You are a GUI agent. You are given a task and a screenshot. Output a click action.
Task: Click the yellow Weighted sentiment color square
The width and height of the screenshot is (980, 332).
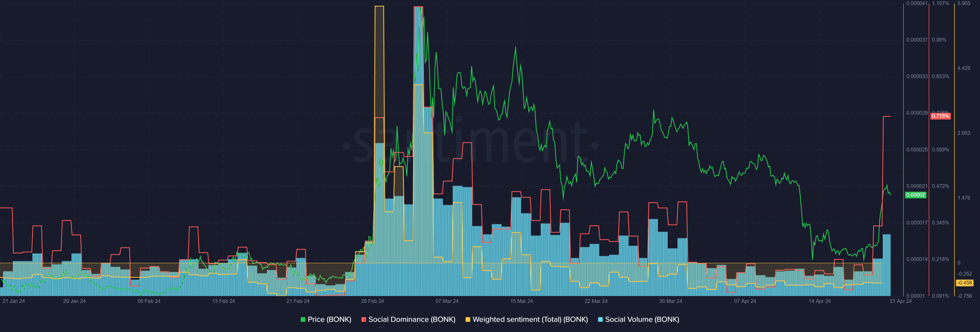pos(468,319)
